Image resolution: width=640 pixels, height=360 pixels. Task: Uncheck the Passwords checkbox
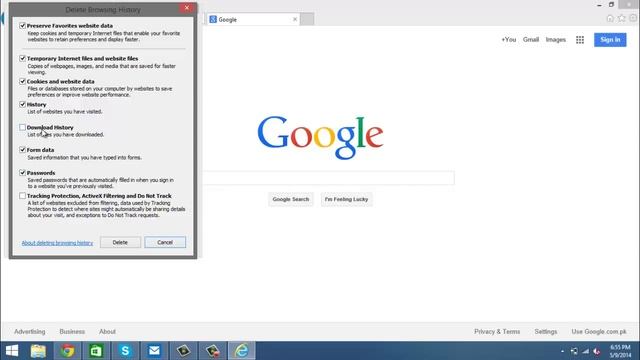pos(22,173)
